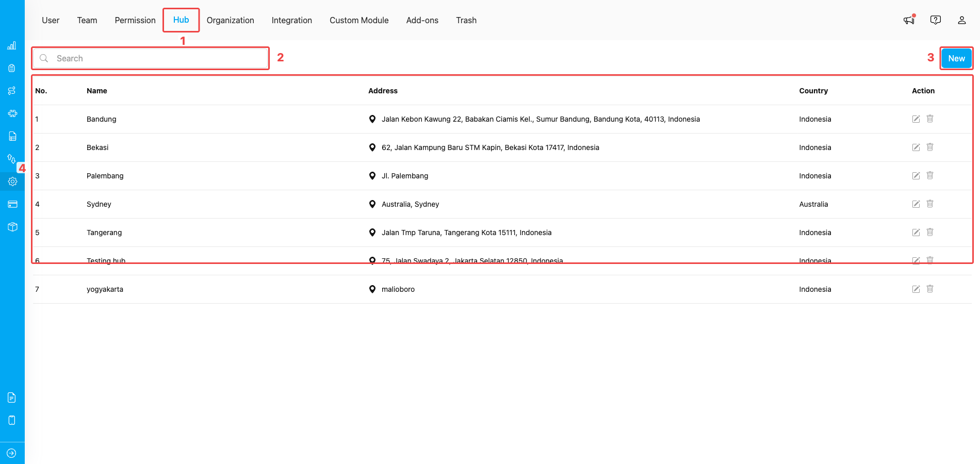This screenshot has height=464, width=980.
Task: Open the Integration tab
Action: click(x=292, y=20)
